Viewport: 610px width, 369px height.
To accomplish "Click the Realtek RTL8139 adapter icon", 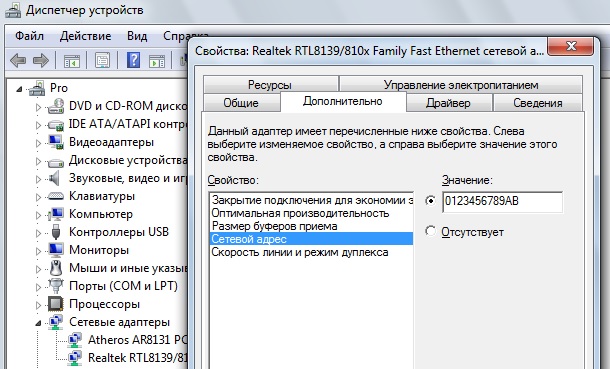I will (x=74, y=358).
